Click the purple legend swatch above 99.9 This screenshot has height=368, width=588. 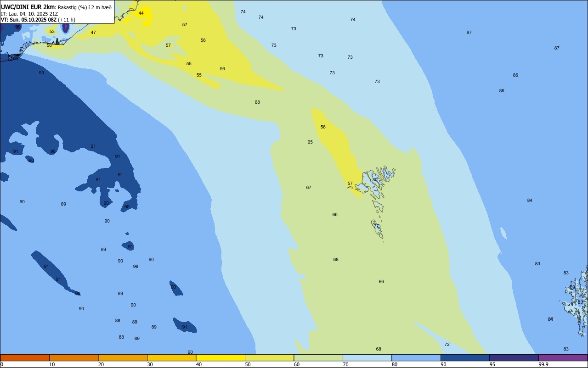pyautogui.click(x=563, y=357)
